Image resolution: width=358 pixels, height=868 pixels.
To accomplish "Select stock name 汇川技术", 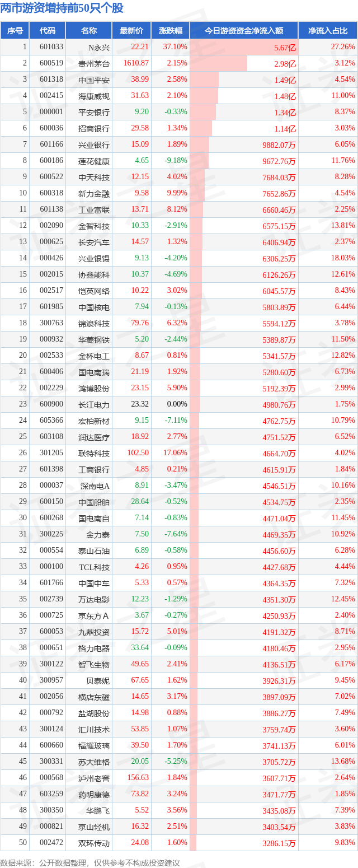I will click(94, 730).
